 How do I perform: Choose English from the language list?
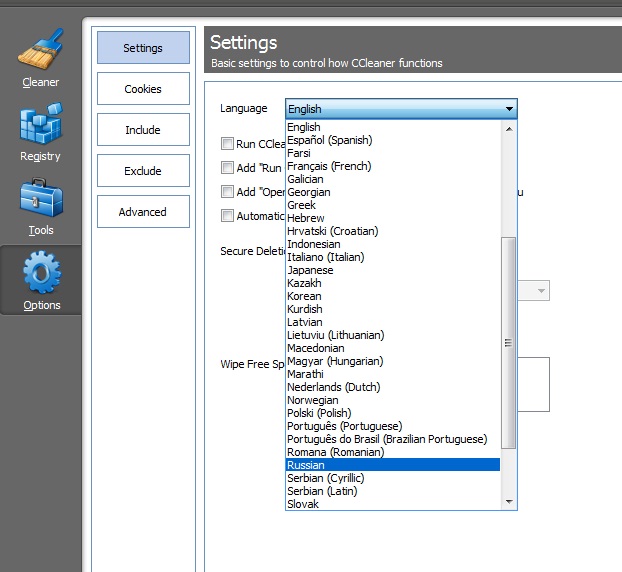393,127
